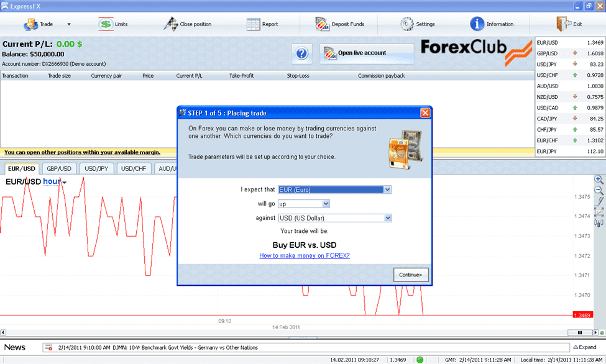Screen dimensions: 606x364
Task: Click the Close position flag icon
Action: pos(170,24)
